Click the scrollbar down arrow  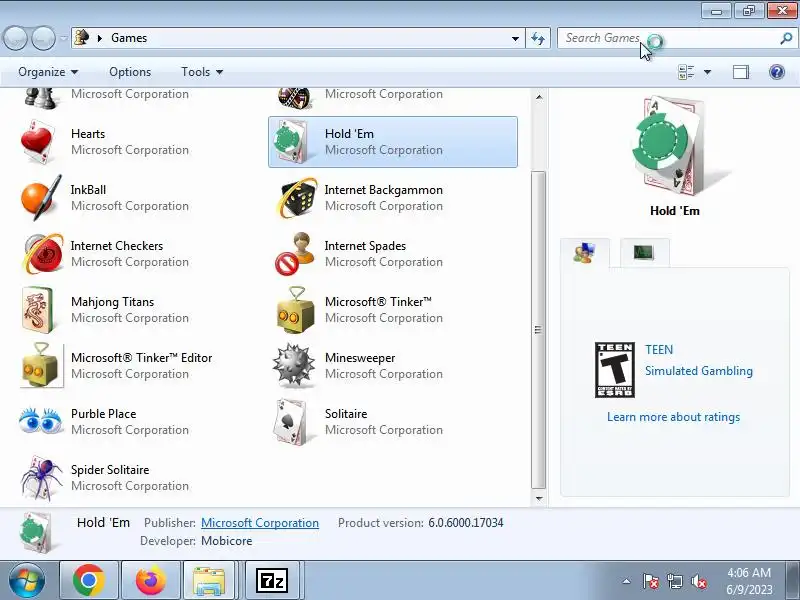pos(539,498)
